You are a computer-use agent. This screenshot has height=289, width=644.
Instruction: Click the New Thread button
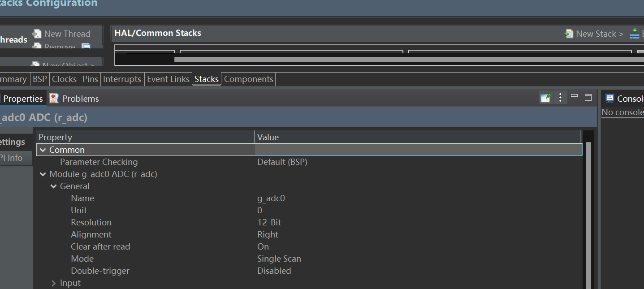point(61,34)
